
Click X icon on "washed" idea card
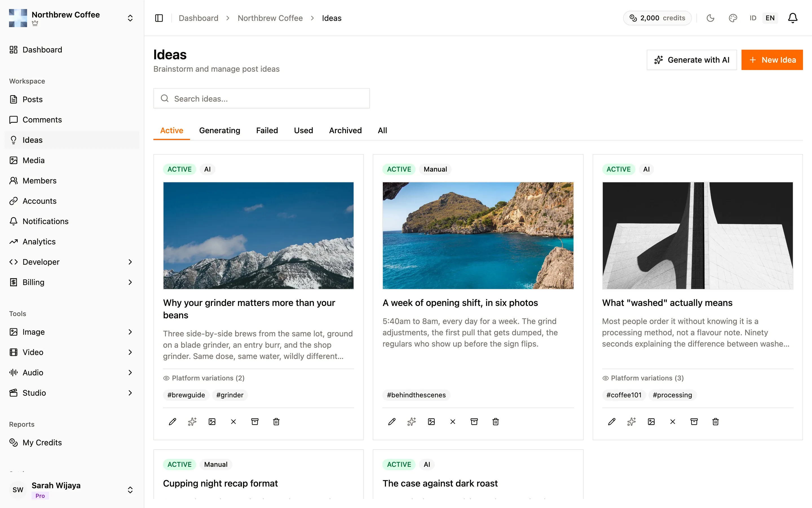pos(673,422)
